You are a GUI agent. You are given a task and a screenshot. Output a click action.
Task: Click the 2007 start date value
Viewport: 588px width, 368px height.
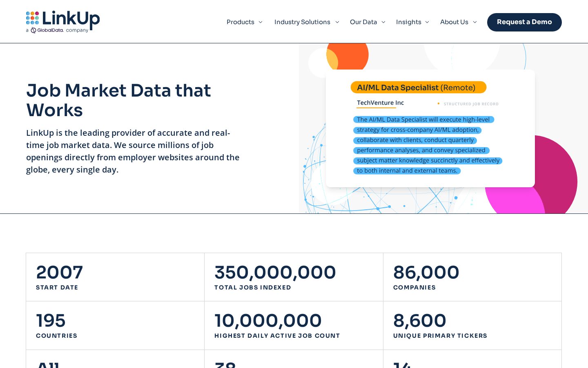[x=60, y=272]
